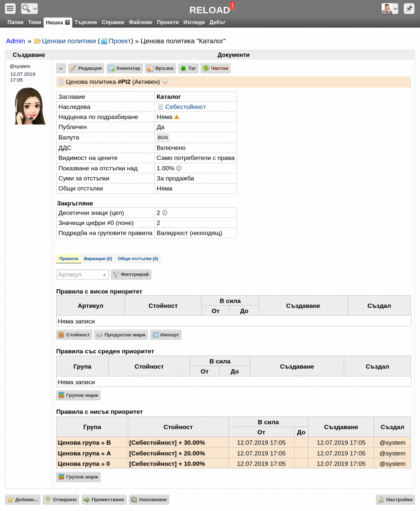
Task: Click the Връзка link button
Action: click(x=160, y=68)
